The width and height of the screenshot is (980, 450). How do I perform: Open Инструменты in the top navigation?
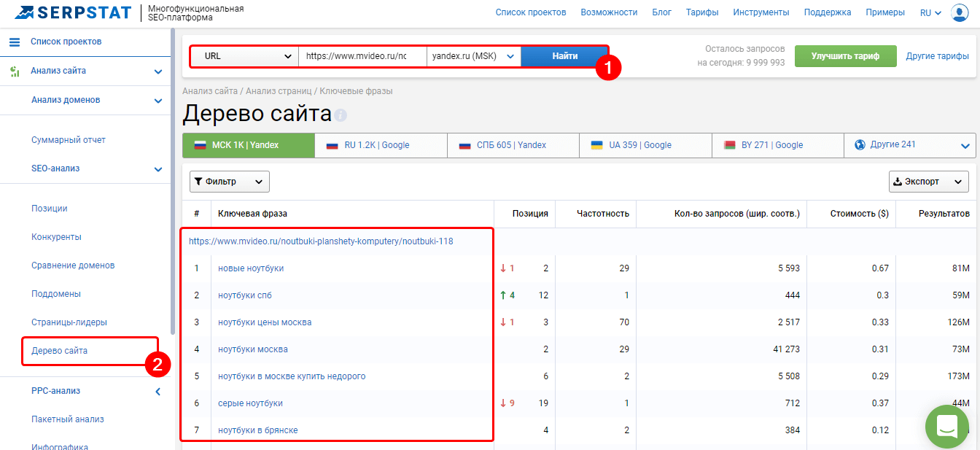[761, 12]
